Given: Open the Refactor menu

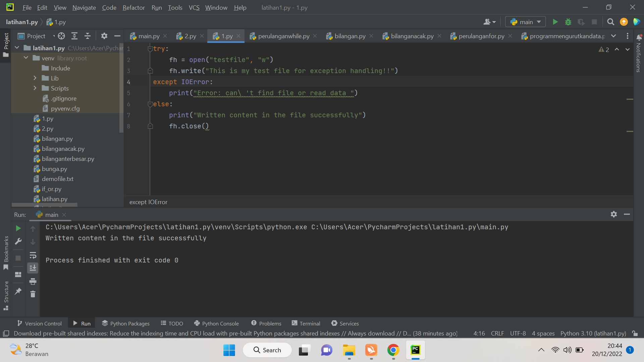Looking at the screenshot, I should coord(133,7).
